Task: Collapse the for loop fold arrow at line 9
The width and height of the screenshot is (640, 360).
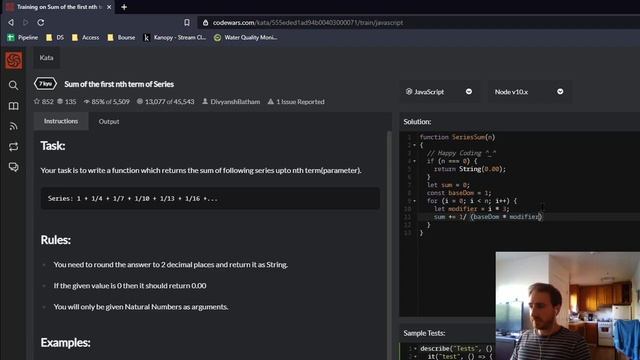Action: pos(414,201)
